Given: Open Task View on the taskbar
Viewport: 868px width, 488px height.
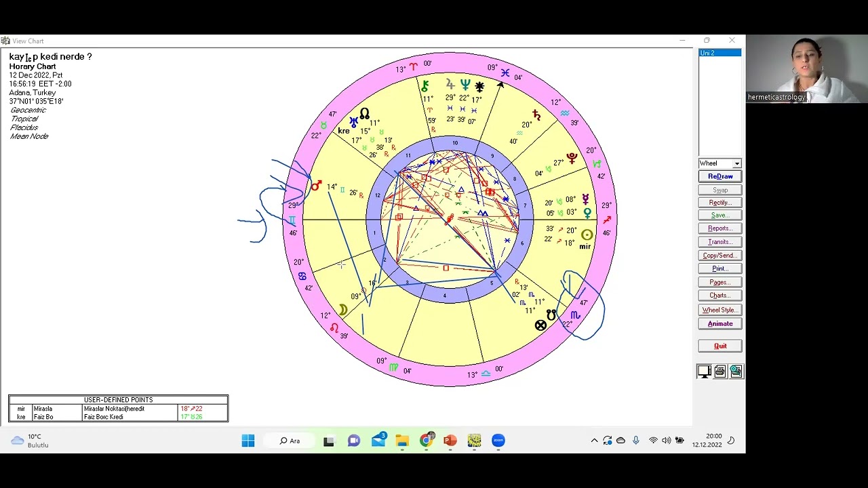Looking at the screenshot, I should (329, 441).
